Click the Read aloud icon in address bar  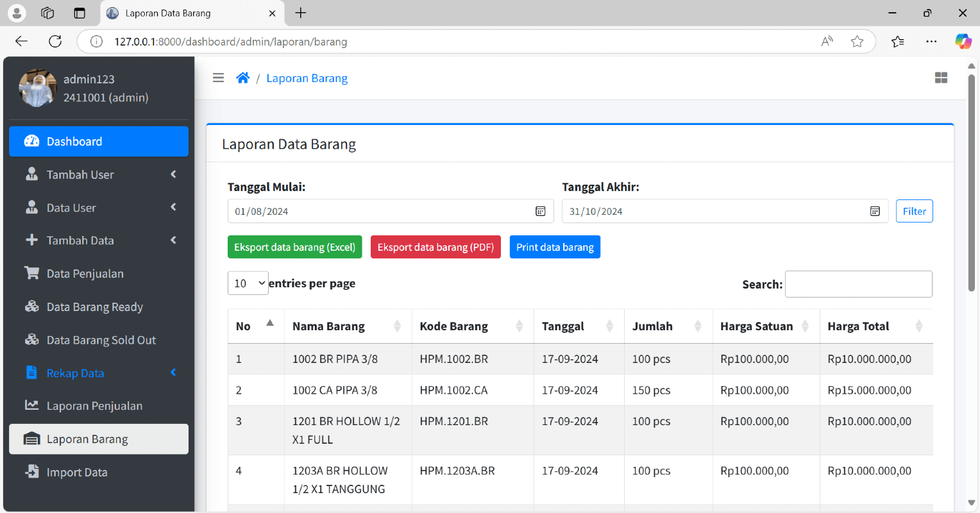click(827, 41)
